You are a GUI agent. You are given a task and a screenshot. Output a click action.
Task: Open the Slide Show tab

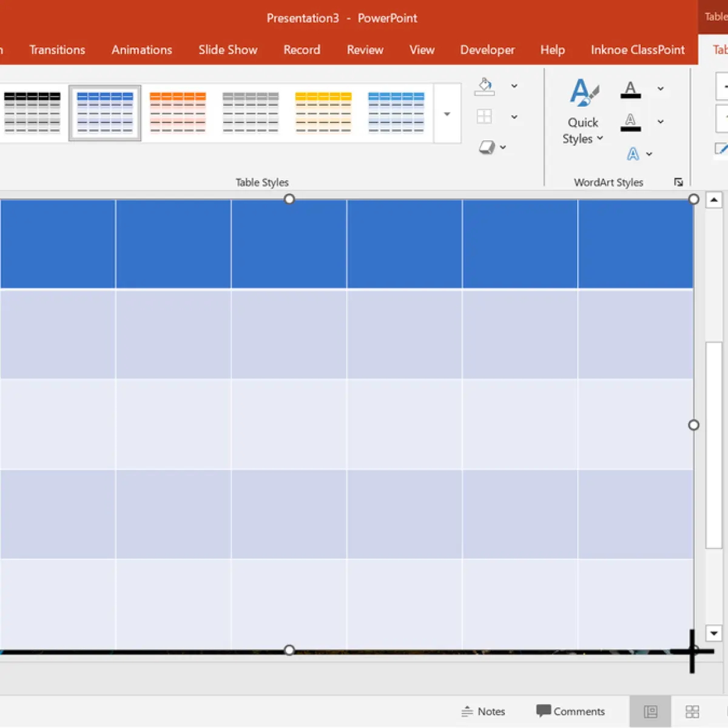coord(227,50)
